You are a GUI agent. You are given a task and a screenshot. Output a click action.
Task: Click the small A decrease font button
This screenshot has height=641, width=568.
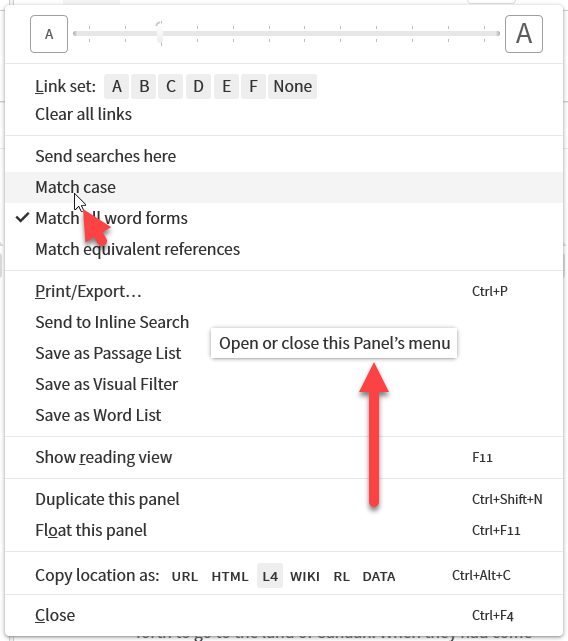[49, 34]
